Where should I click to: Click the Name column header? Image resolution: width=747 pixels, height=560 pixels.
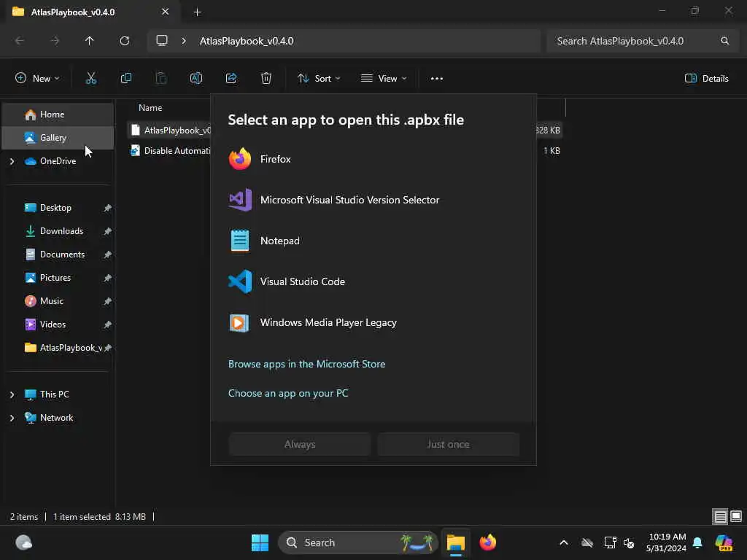click(x=150, y=108)
